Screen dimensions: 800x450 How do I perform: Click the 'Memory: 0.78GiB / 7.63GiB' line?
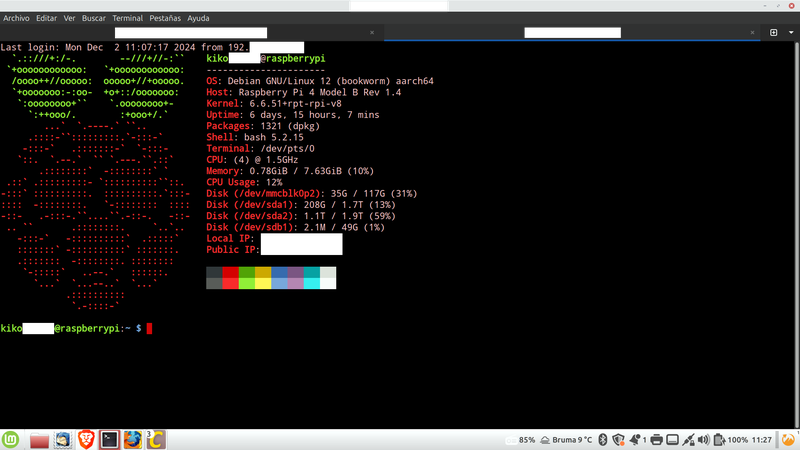click(x=290, y=171)
